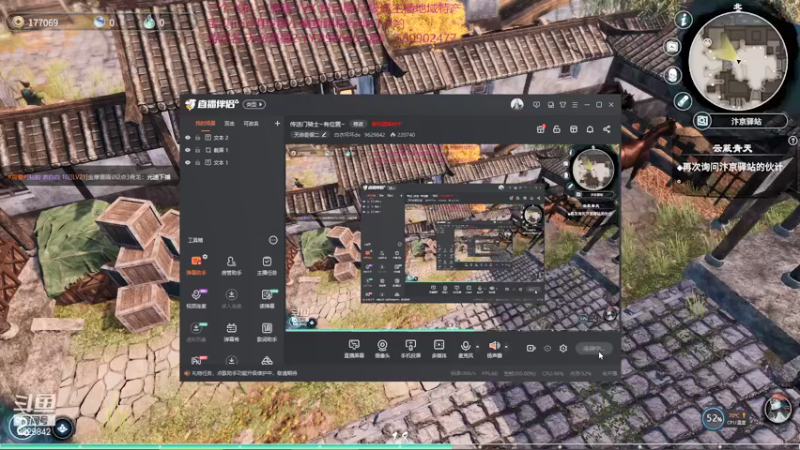Click room number 9629842 in header
800x450 pixels.
pos(374,135)
